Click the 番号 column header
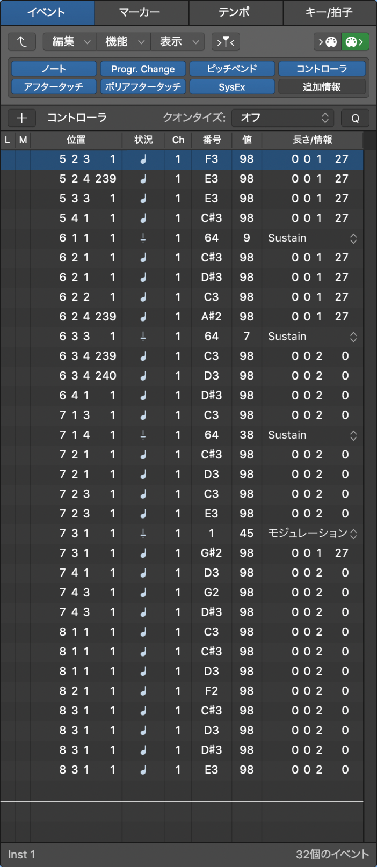This screenshot has width=377, height=868. (212, 140)
